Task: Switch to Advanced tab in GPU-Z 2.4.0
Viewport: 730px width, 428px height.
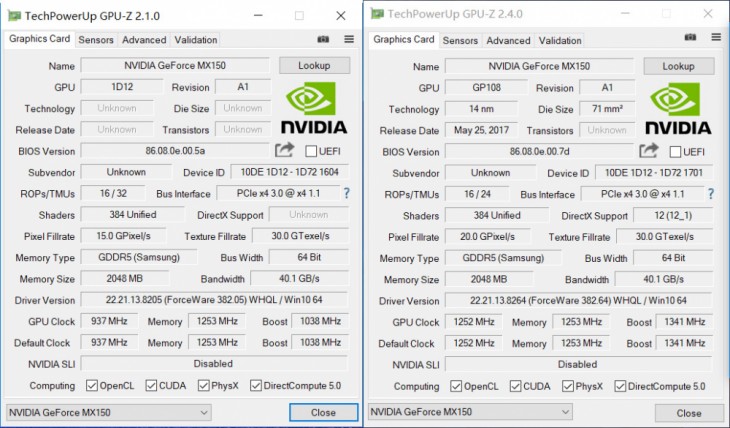Action: 508,41
